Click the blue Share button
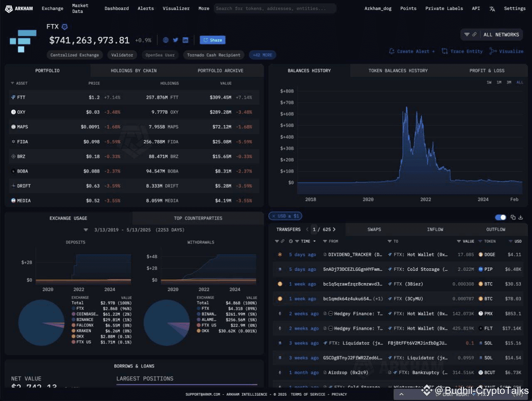Screen dimensions: 532x401 (x=212, y=40)
